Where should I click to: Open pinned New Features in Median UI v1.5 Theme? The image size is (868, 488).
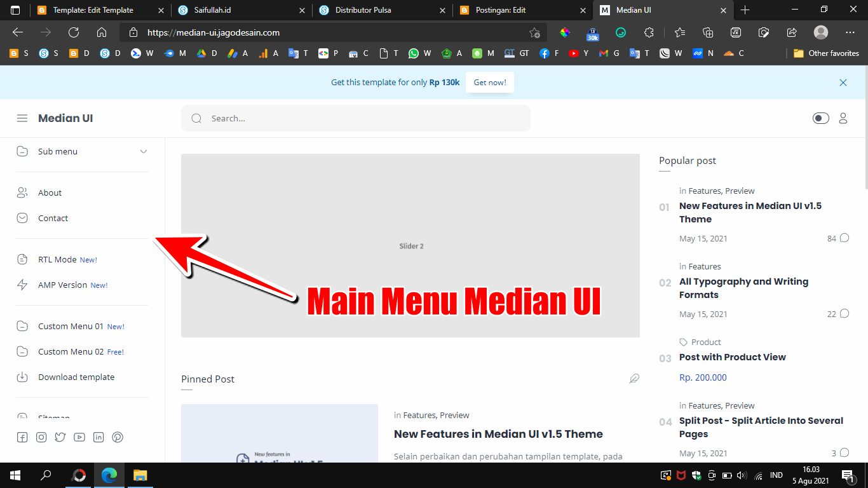pos(498,434)
